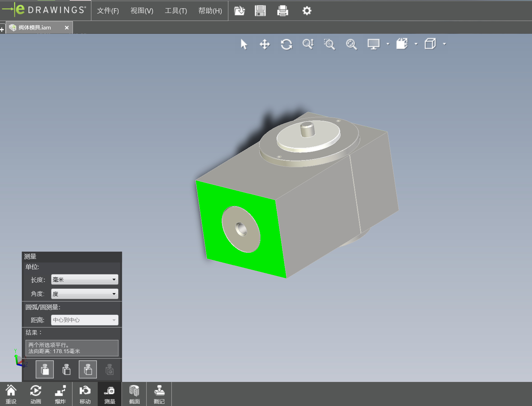Click the open file folder icon
This screenshot has width=532, height=406.
240,11
